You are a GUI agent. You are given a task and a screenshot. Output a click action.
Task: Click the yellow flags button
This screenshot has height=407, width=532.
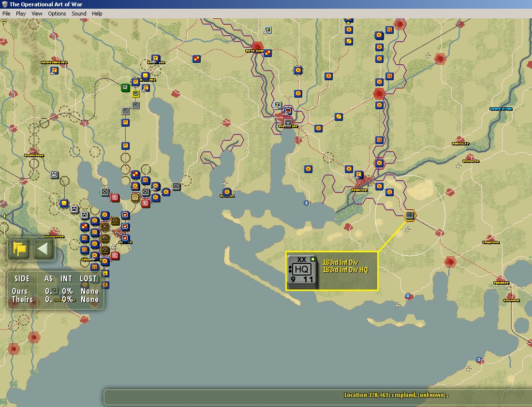[20, 249]
